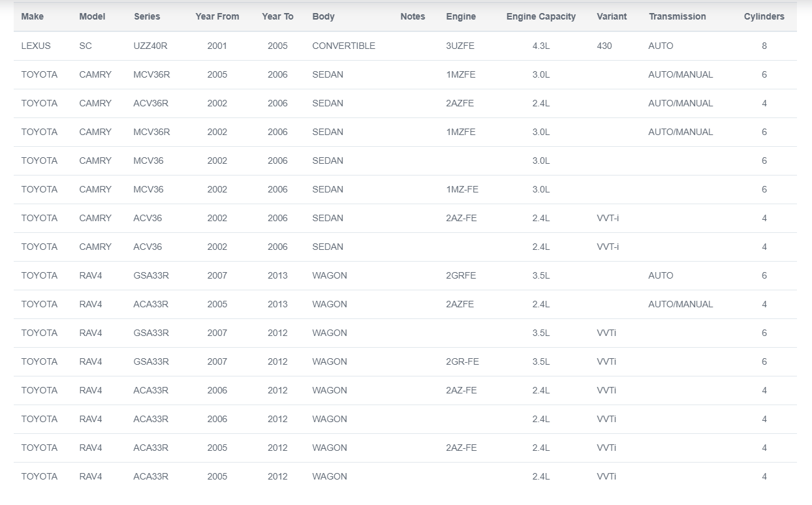Click the 2GRFE engine cell
Viewport: 812px width, 505px height.
pyautogui.click(x=461, y=275)
